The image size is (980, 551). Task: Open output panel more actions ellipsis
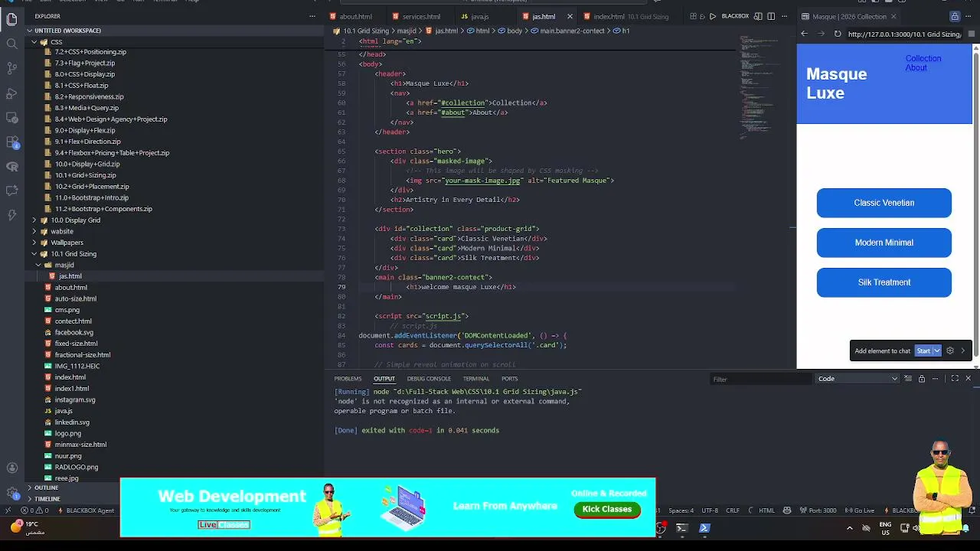pos(935,379)
